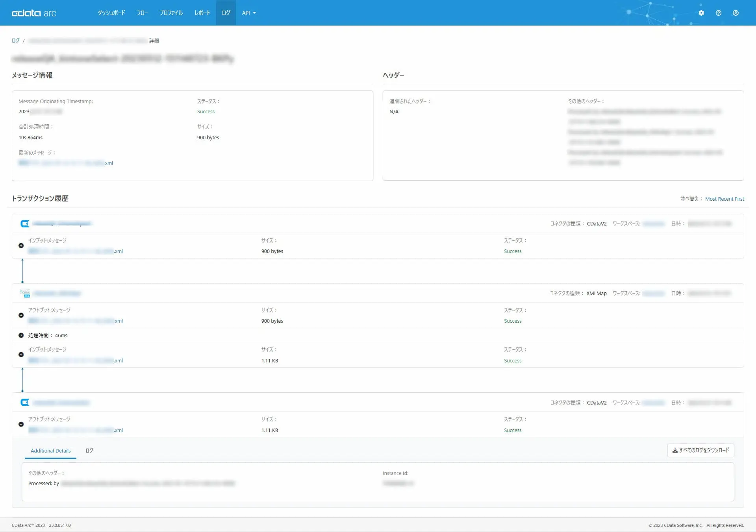The width and height of the screenshot is (756, 532).
Task: Open the user account icon
Action: click(736, 13)
